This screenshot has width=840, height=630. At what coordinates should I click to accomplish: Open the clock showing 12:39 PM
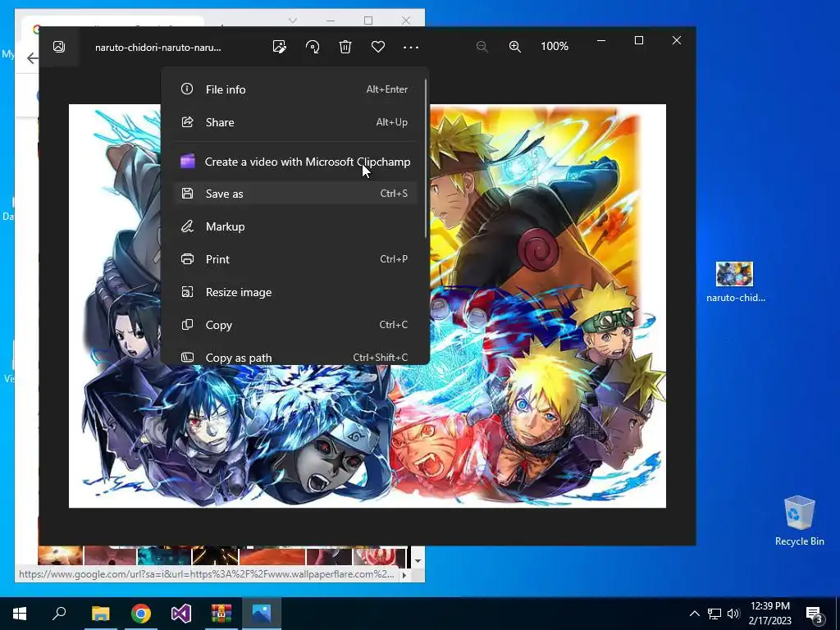(x=769, y=614)
